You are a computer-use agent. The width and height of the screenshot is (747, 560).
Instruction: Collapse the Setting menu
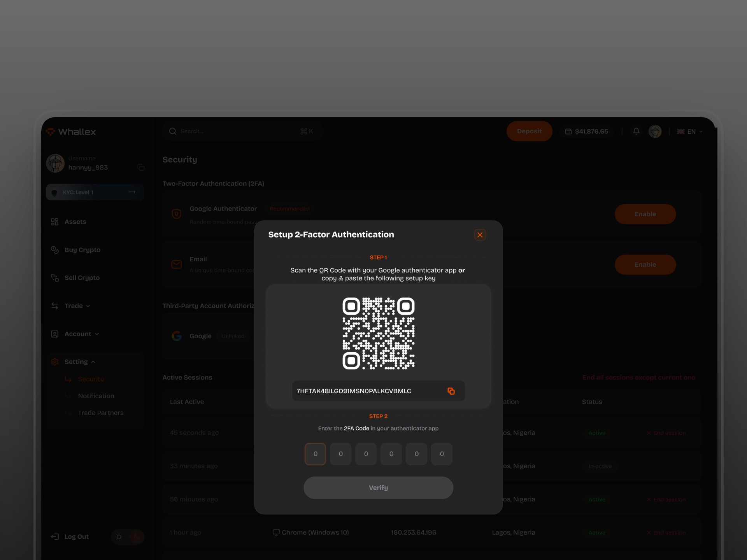coord(76,362)
